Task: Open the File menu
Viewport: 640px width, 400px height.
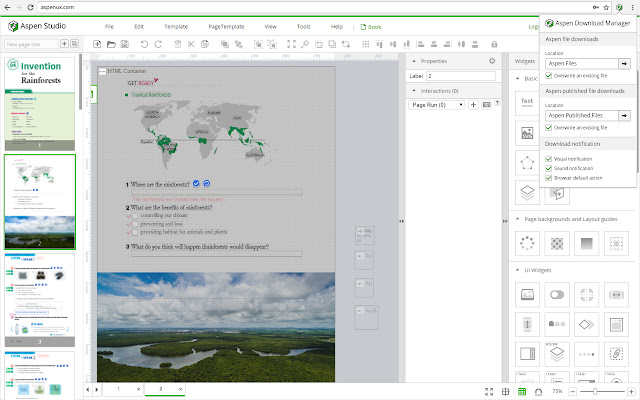Action: pos(109,27)
